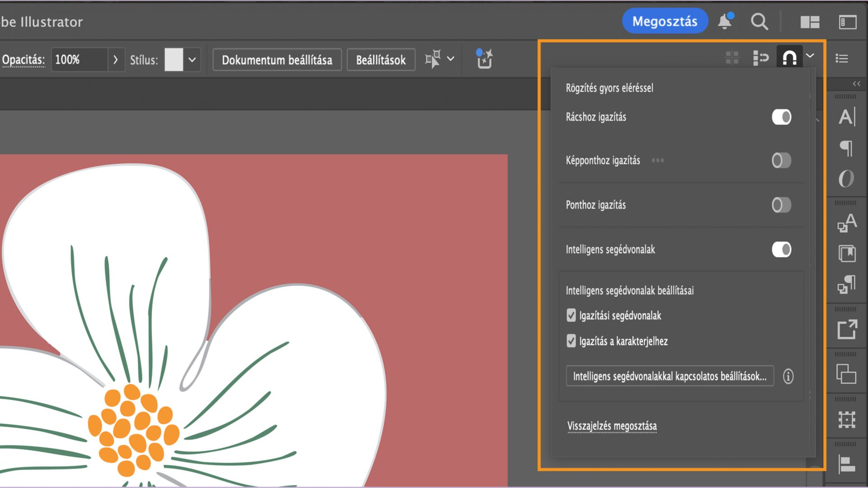The width and height of the screenshot is (868, 488).
Task: Expand the Stílus dropdown arrow
Action: (192, 60)
